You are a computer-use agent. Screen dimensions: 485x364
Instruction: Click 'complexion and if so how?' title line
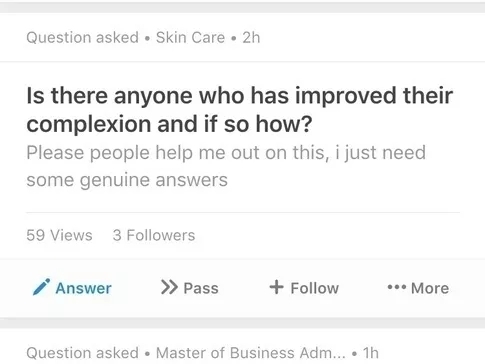pyautogui.click(x=169, y=124)
